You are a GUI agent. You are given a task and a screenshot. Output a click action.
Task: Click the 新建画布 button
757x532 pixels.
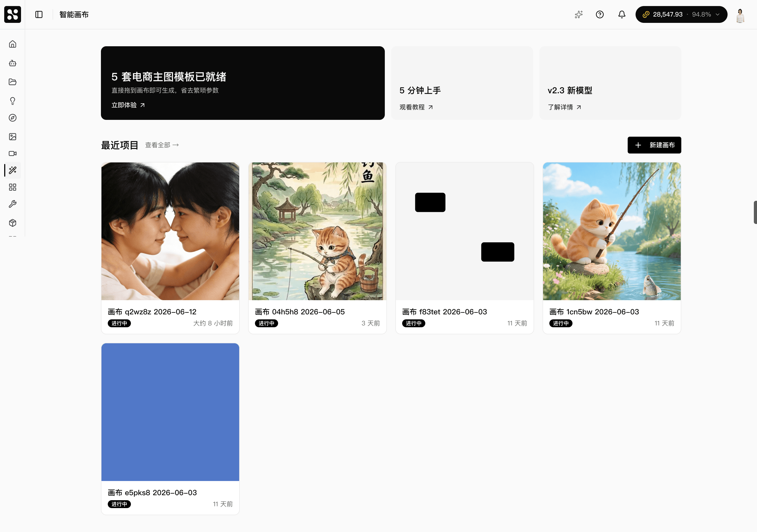coord(654,145)
